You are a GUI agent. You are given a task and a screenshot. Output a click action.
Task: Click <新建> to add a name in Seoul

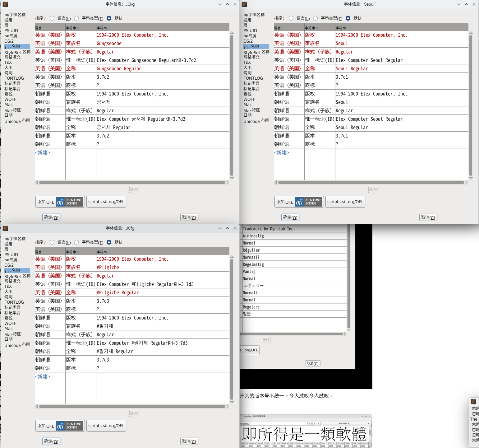point(282,152)
